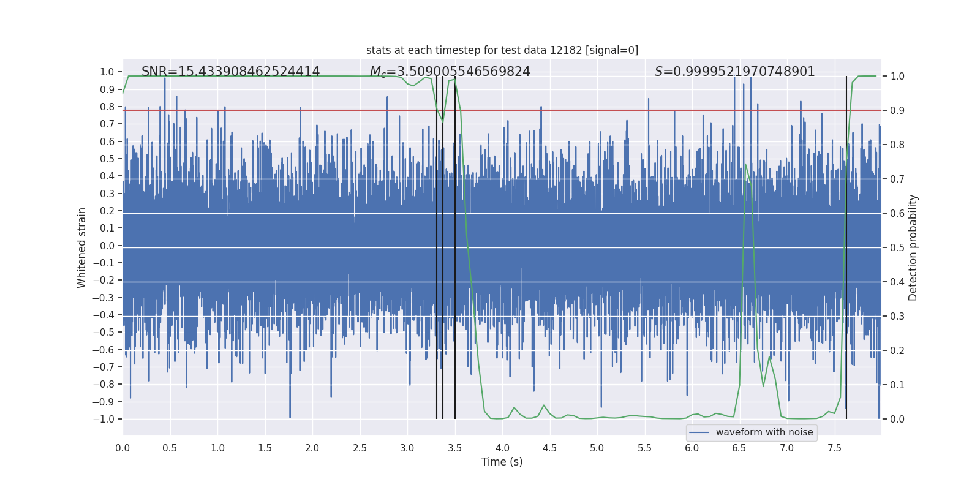
Task: Click the blue line sample in the legend
Action: [x=699, y=432]
